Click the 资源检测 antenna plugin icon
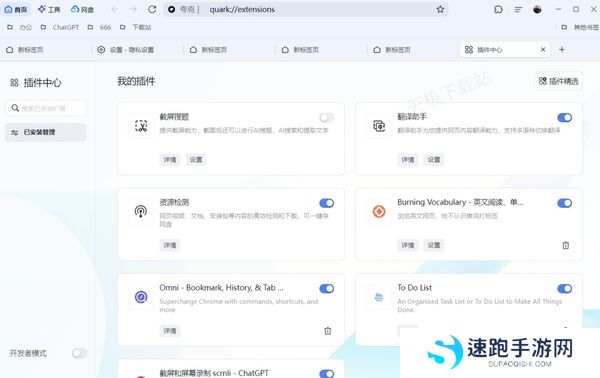 (141, 211)
